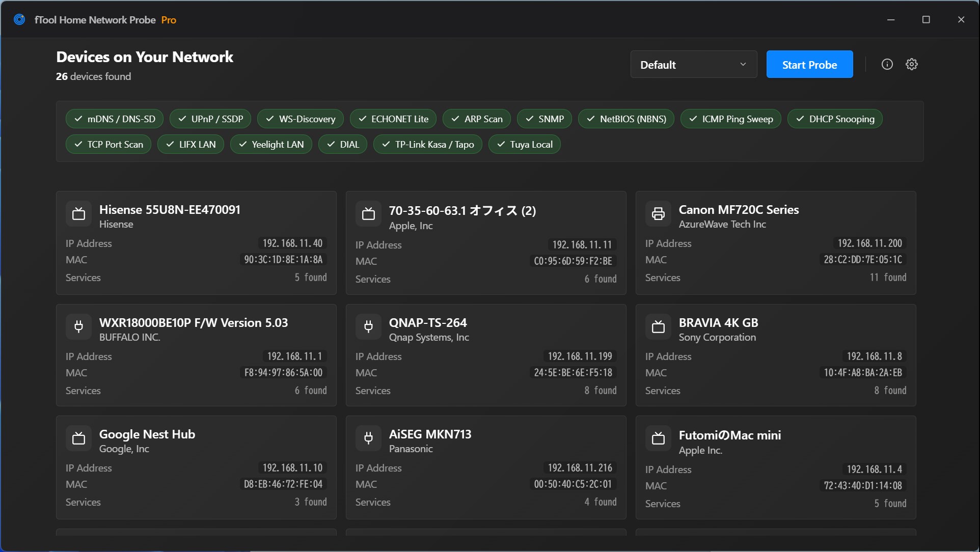Viewport: 980px width, 552px height.
Task: Click the fTool app logo icon
Action: tap(19, 20)
